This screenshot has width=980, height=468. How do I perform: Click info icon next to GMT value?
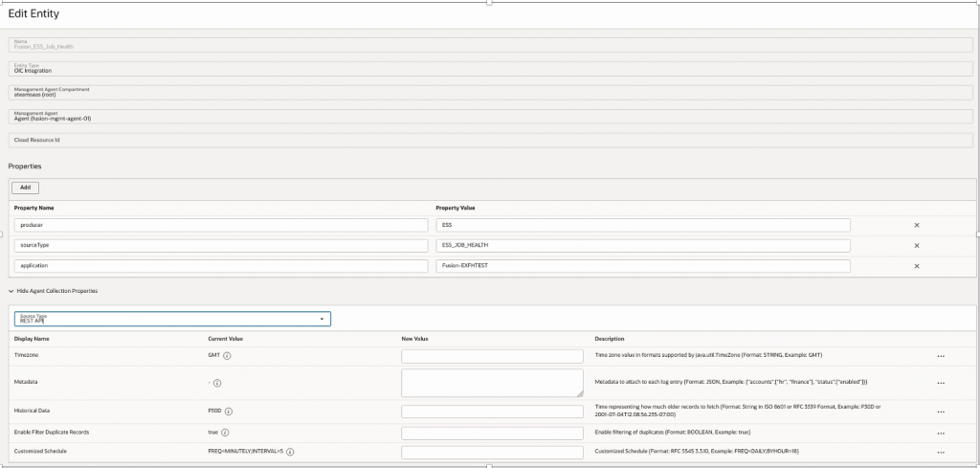[228, 355]
